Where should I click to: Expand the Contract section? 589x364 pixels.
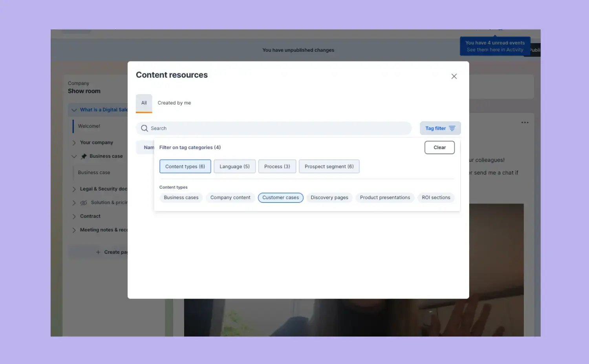(x=74, y=217)
